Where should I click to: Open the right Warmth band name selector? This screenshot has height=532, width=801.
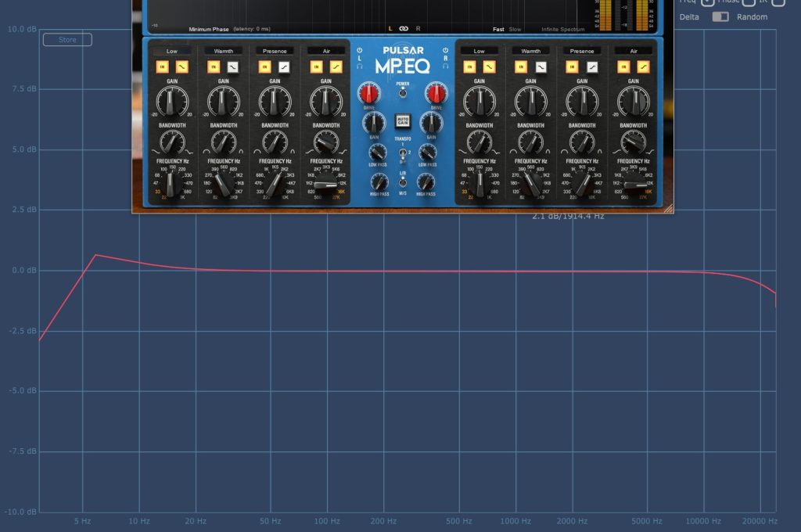click(x=530, y=51)
